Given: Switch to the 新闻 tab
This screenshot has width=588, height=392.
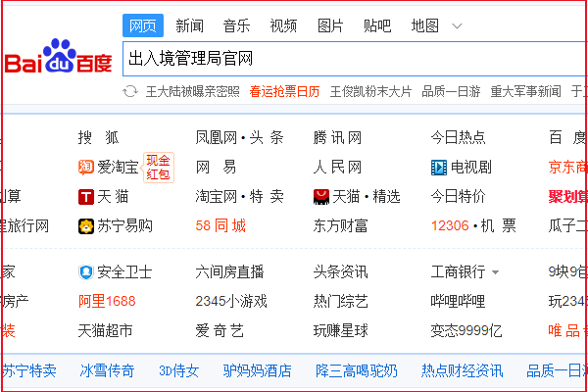Looking at the screenshot, I should click(190, 25).
